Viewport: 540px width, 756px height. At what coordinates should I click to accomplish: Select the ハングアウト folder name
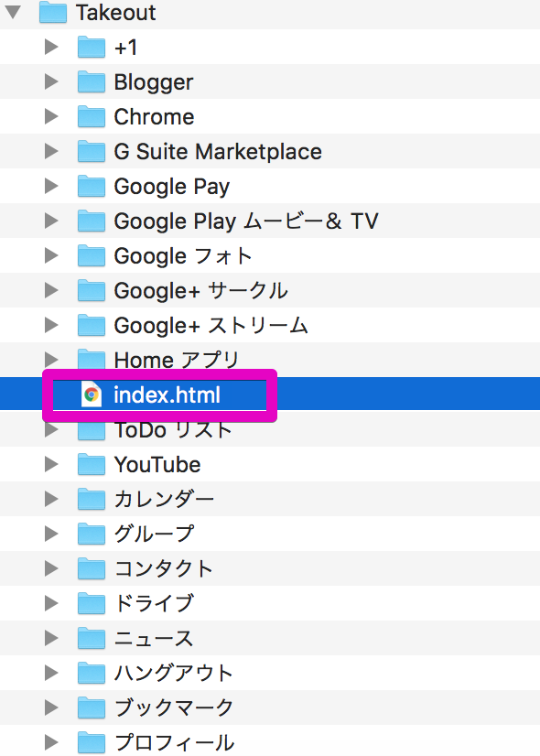click(x=174, y=673)
